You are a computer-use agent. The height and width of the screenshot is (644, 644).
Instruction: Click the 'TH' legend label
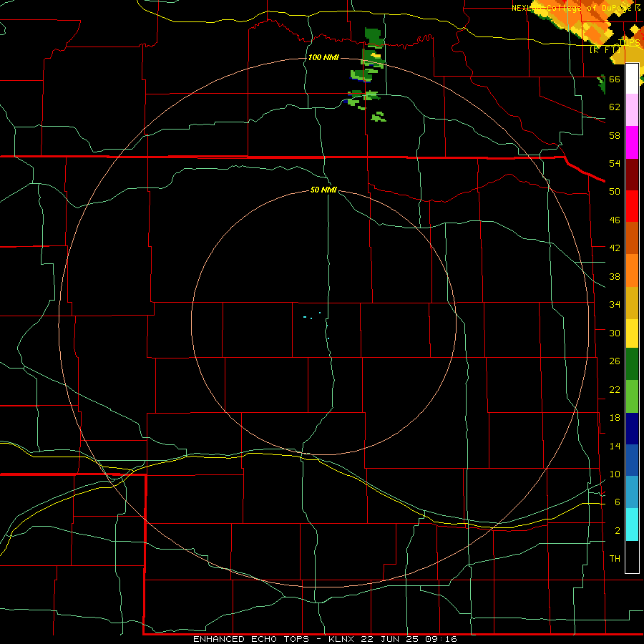tap(615, 559)
